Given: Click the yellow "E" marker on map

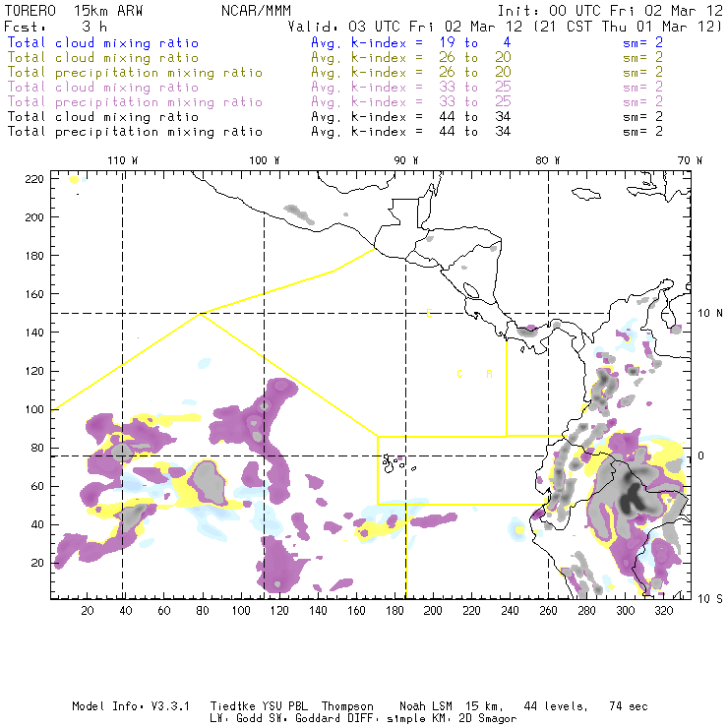Looking at the screenshot, I should pyautogui.click(x=429, y=314).
